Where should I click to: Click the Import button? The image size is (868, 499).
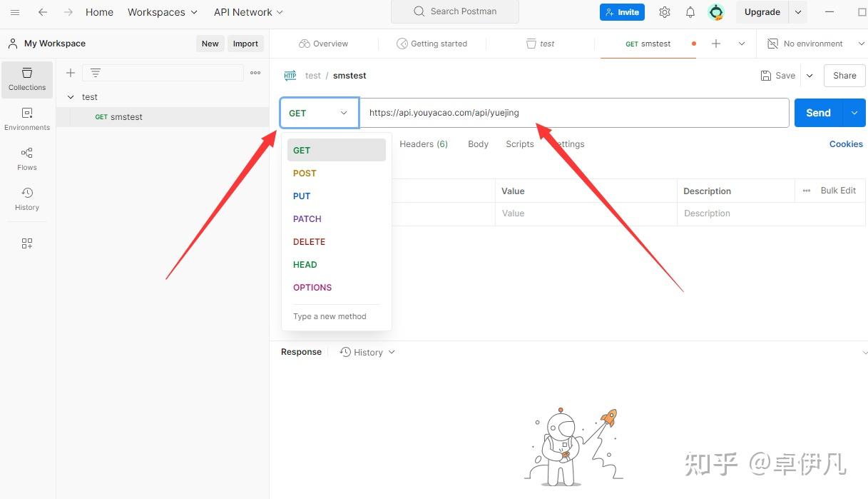click(245, 44)
